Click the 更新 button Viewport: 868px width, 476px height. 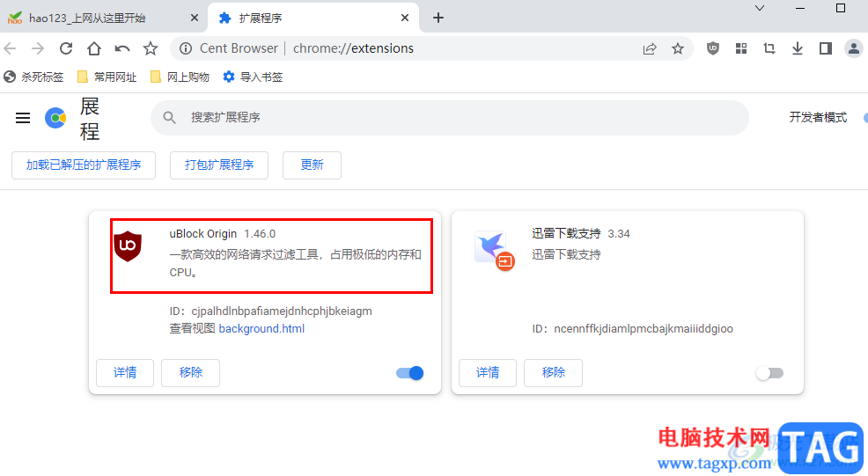[313, 165]
